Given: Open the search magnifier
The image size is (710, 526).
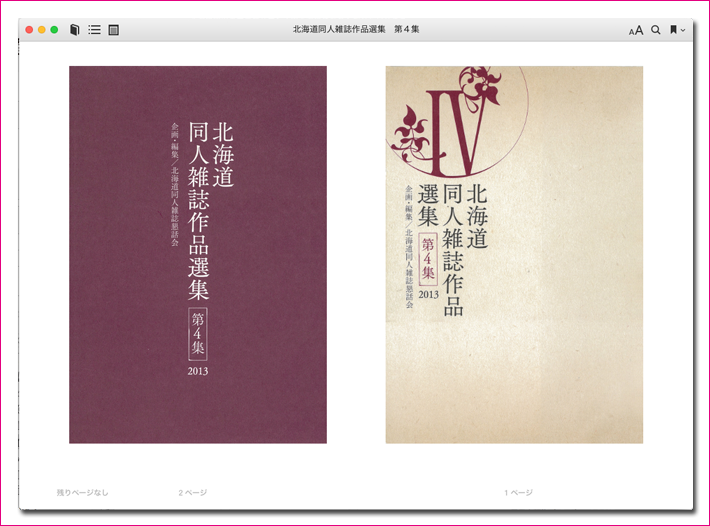Looking at the screenshot, I should coord(655,30).
